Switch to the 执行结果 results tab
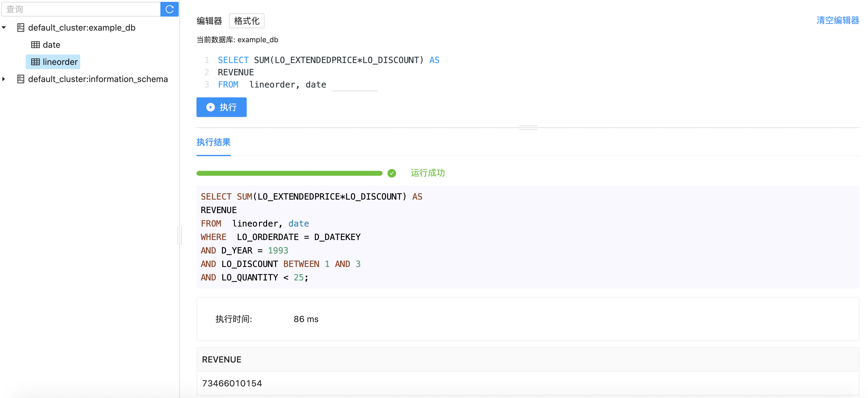The width and height of the screenshot is (868, 398). point(213,142)
